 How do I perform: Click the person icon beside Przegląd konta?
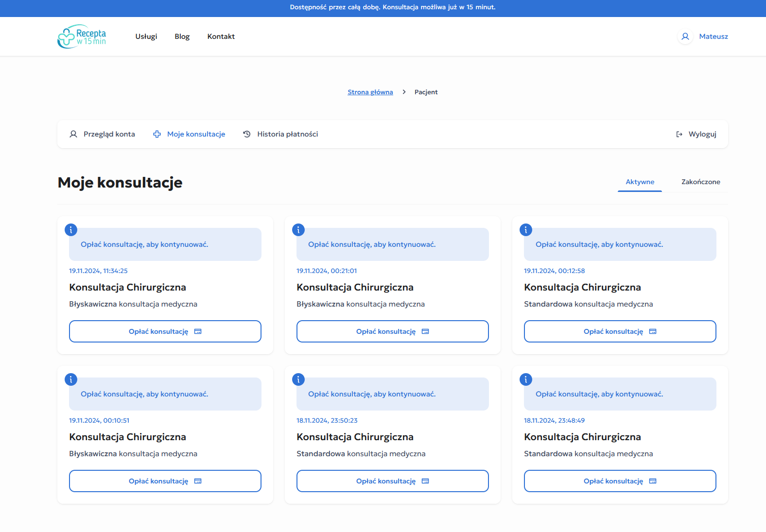coord(73,134)
